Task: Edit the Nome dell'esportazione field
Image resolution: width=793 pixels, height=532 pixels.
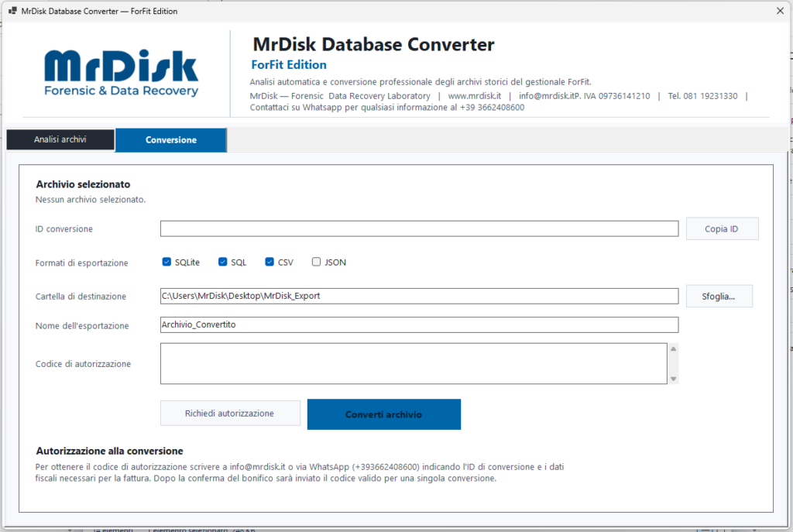Action: (x=419, y=324)
